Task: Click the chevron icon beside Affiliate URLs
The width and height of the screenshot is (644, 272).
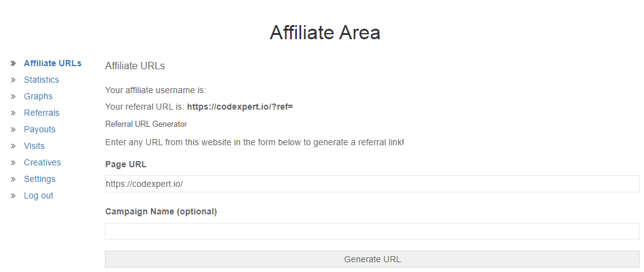Action: coord(13,63)
